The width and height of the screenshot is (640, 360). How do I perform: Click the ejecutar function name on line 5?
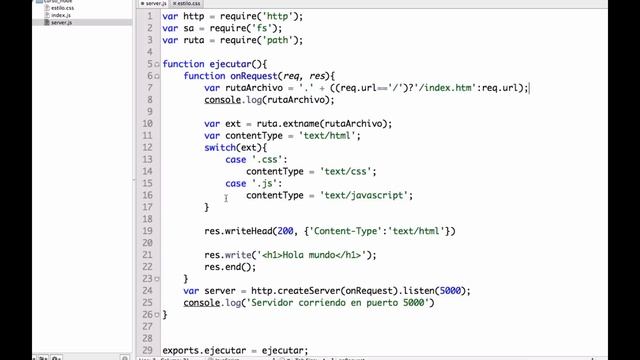[x=230, y=64]
